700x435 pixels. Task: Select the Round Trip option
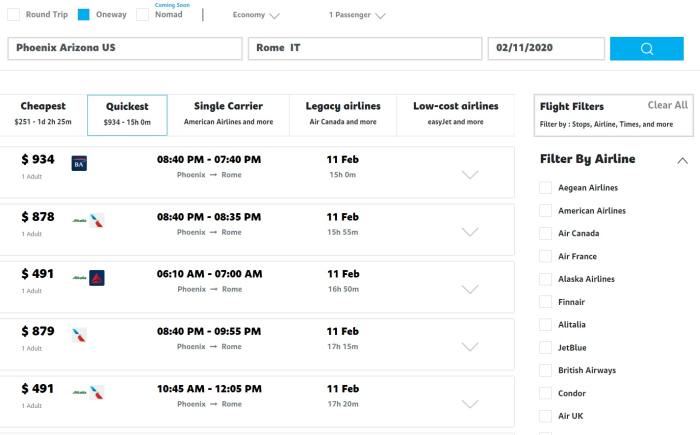(14, 15)
